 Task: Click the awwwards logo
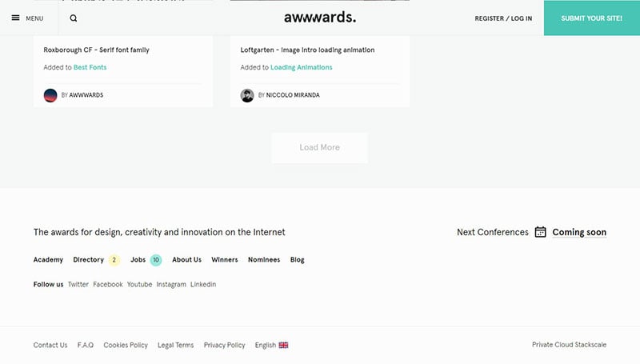click(x=320, y=18)
